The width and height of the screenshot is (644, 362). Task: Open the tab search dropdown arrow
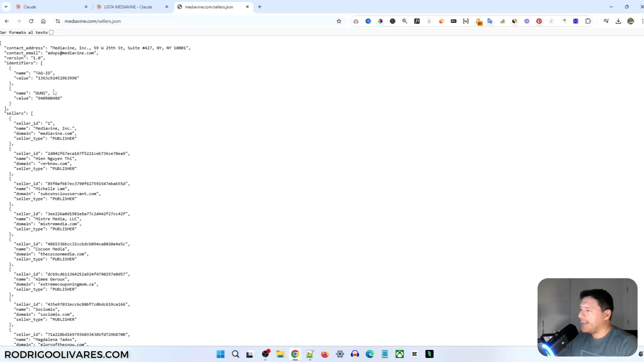[x=6, y=7]
